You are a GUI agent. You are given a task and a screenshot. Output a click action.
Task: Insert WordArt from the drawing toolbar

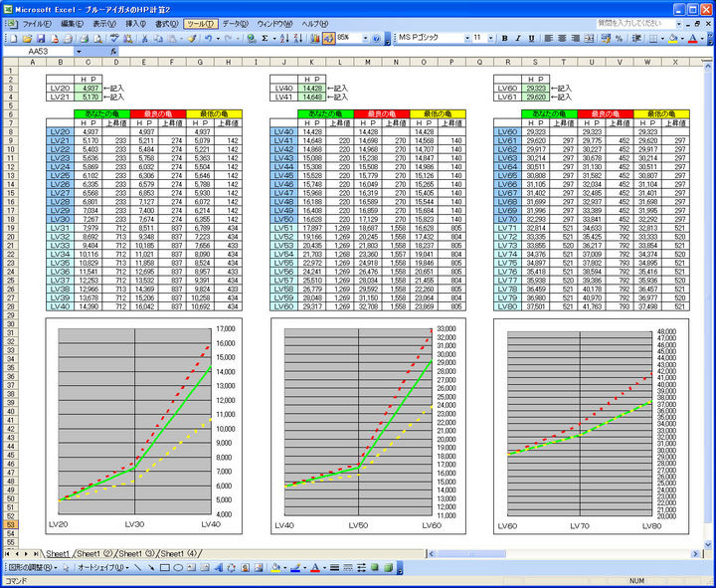218,568
